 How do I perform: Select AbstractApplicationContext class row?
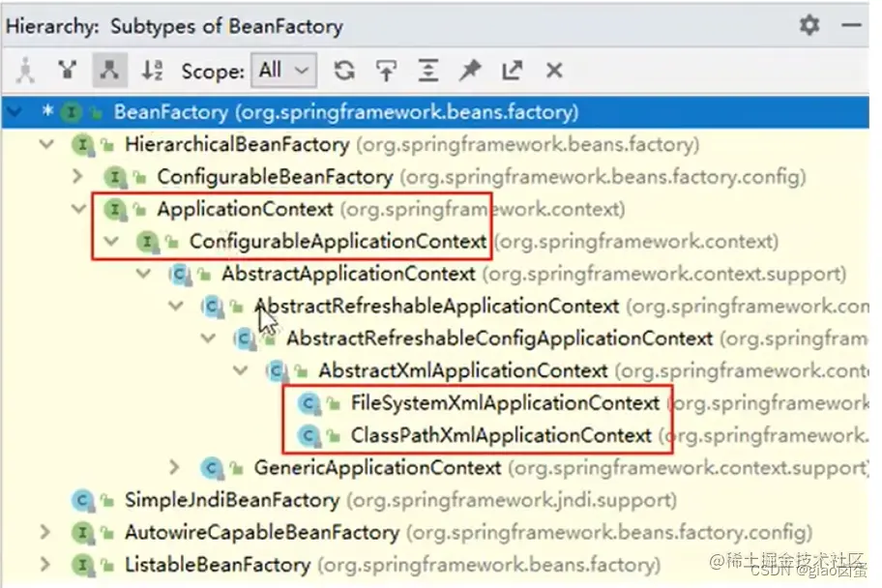click(x=435, y=274)
